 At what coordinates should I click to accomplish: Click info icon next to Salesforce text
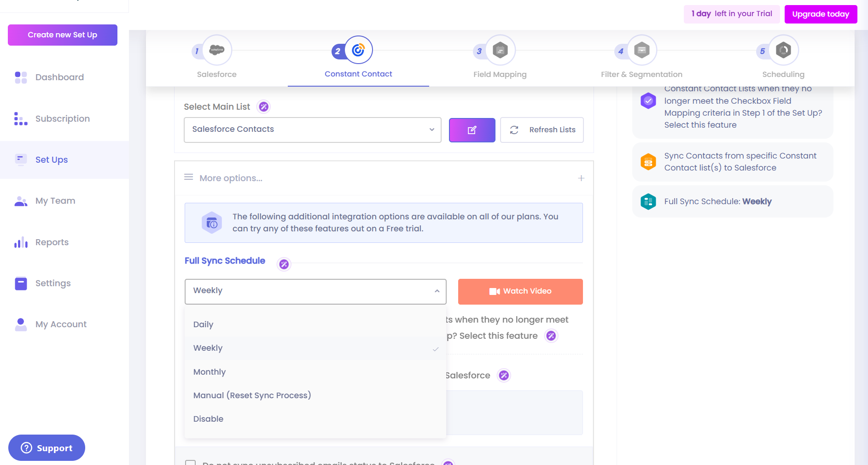pos(504,375)
